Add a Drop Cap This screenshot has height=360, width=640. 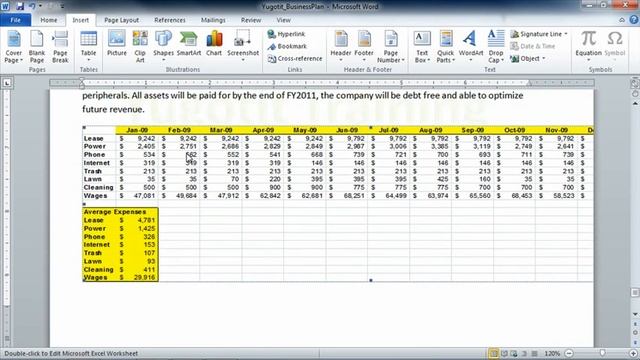click(x=496, y=47)
